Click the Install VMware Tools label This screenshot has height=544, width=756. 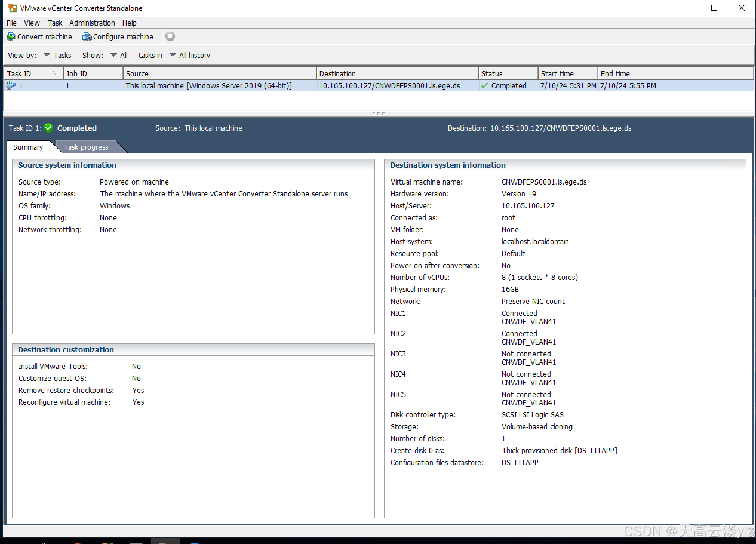coord(53,366)
